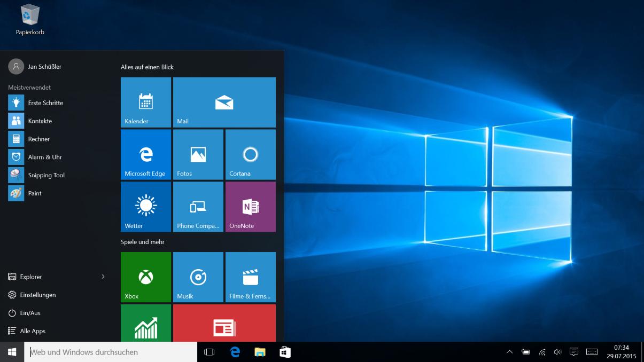644x362 pixels.
Task: Click the Paint palette icon
Action: 16,193
